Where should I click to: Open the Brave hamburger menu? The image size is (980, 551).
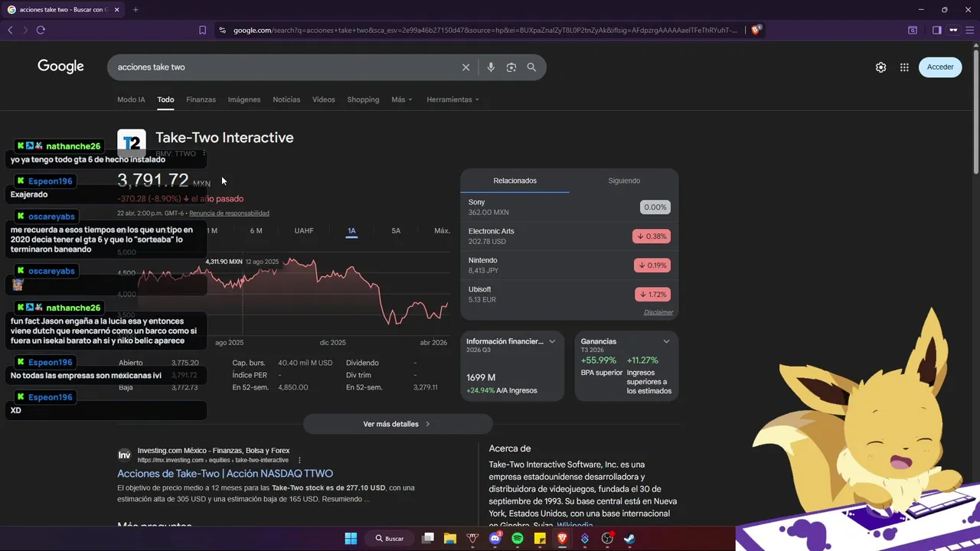click(970, 30)
